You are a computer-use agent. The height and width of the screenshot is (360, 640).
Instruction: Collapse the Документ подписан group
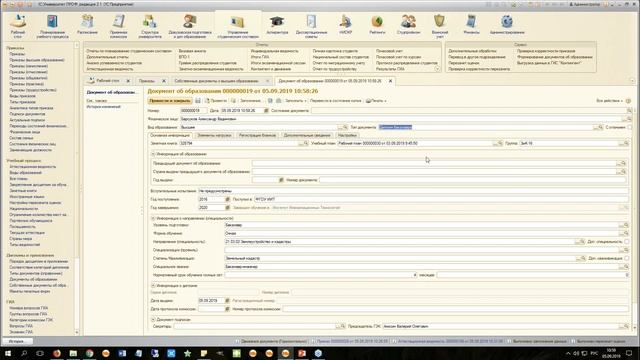(x=153, y=320)
